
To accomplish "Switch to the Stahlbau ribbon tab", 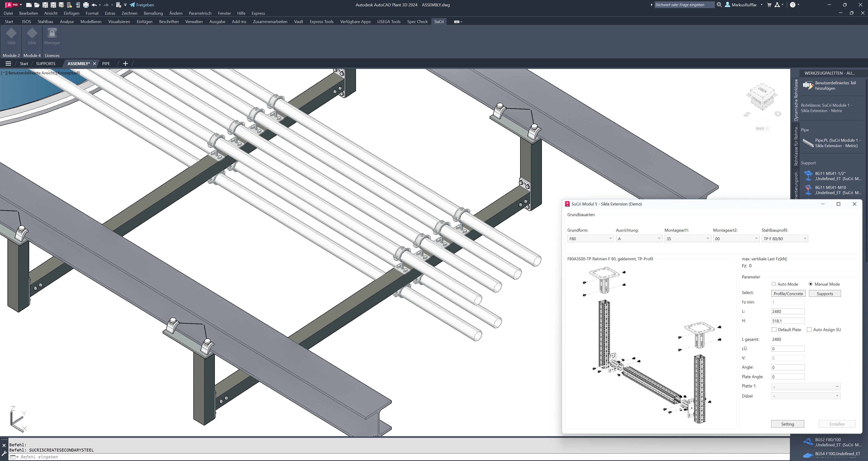I will [x=45, y=21].
